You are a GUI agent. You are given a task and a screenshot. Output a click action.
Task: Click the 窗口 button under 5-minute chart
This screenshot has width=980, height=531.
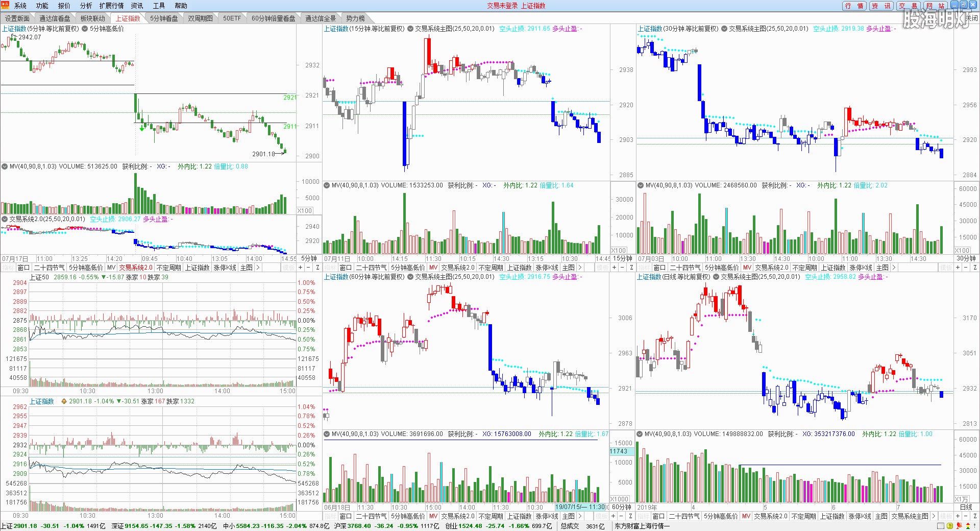pos(23,268)
